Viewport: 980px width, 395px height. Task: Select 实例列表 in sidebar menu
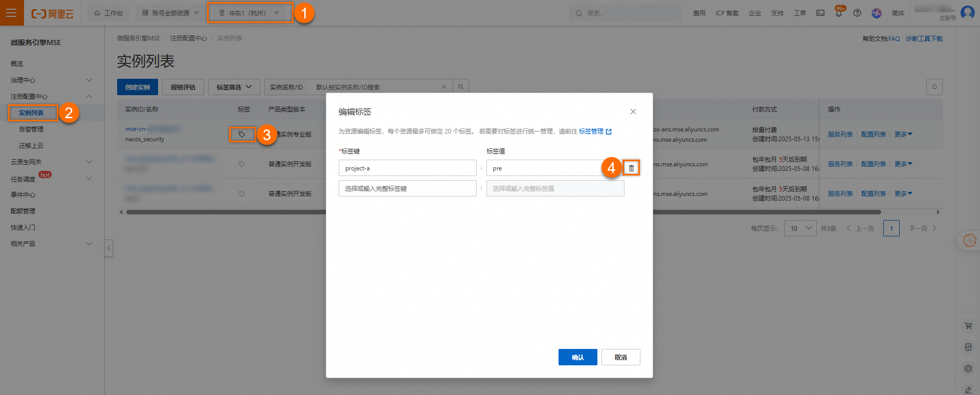tap(33, 113)
